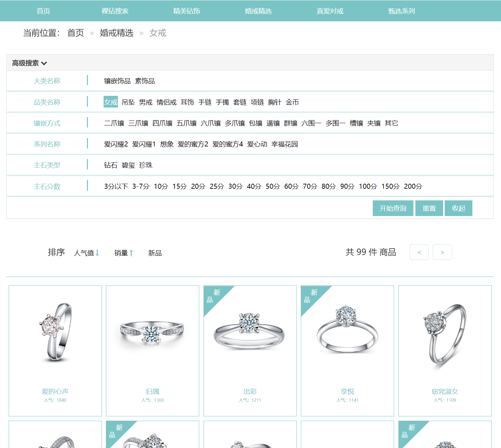Go to next page with > button

442,252
